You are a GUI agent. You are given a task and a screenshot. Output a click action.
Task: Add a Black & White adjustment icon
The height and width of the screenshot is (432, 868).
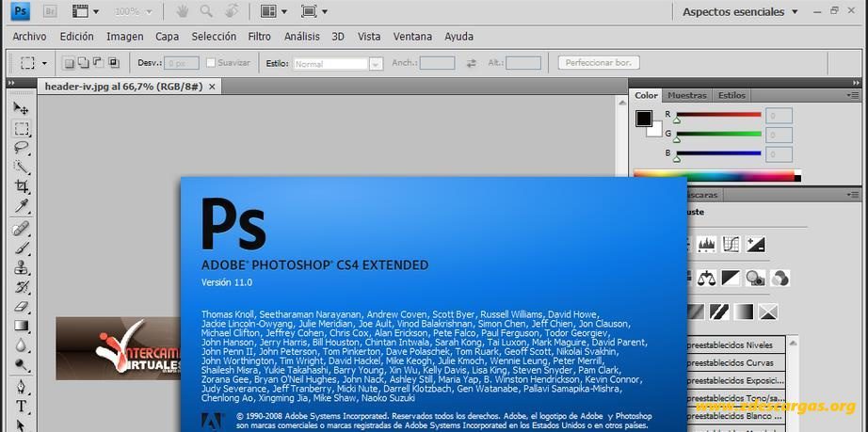[731, 278]
